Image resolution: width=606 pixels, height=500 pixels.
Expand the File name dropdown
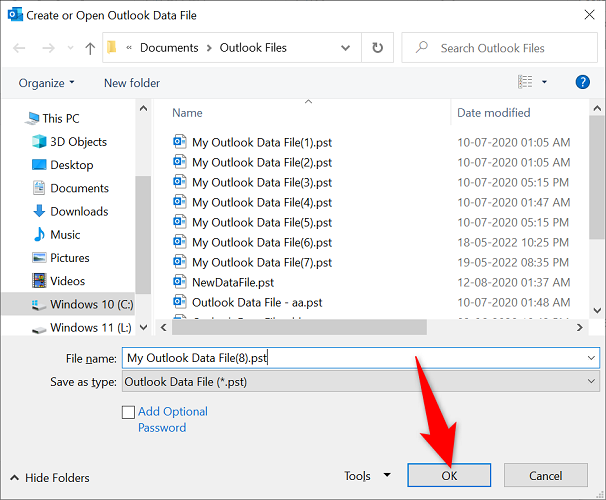click(x=591, y=358)
